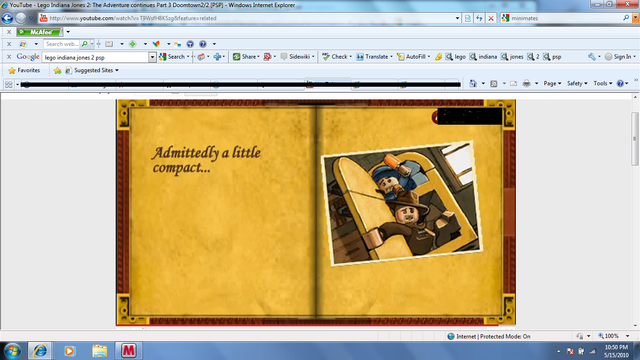This screenshot has height=360, width=640.
Task: Click the Windows Live logo icon
Action: [x=23, y=44]
